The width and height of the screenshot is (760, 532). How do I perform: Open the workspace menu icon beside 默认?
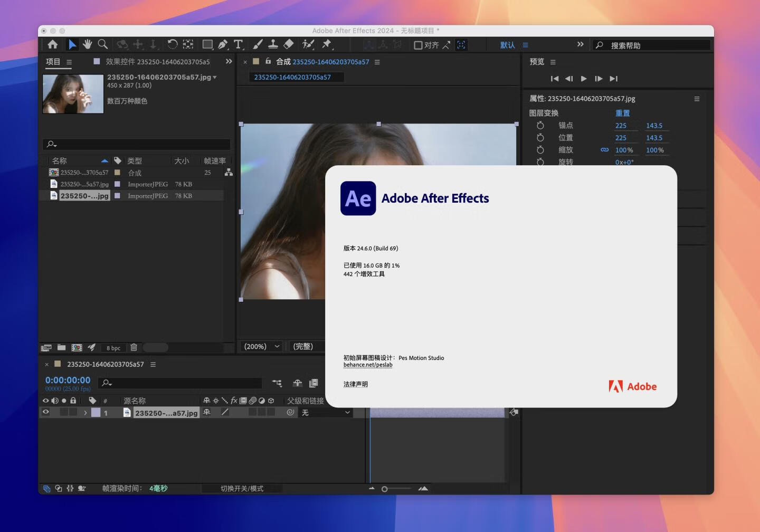coord(525,45)
